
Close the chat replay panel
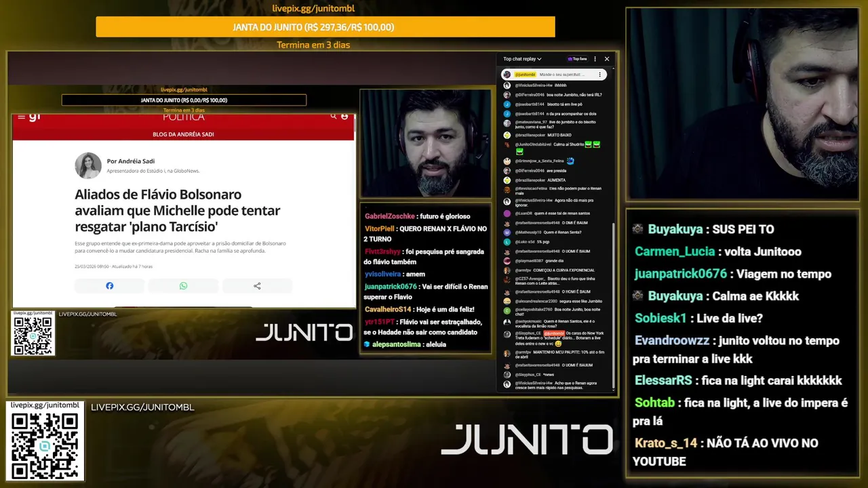click(x=607, y=59)
